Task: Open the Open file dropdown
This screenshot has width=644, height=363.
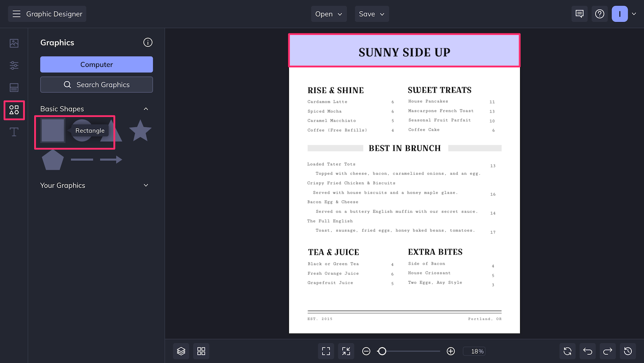Action: (x=328, y=14)
